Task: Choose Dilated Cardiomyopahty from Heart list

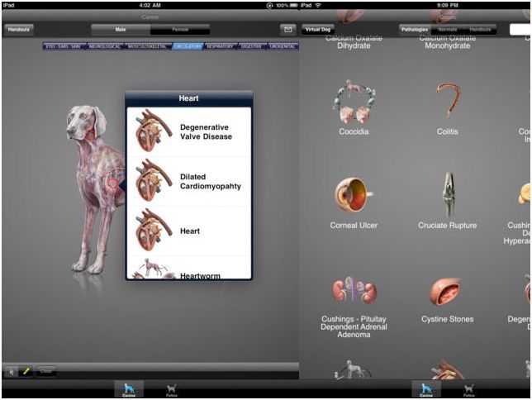Action: click(x=189, y=181)
